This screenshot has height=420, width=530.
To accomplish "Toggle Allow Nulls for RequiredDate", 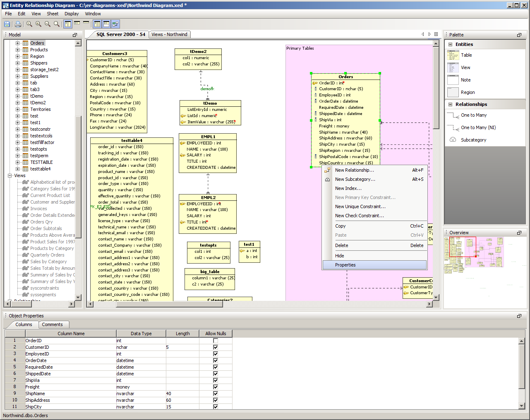I will click(216, 367).
